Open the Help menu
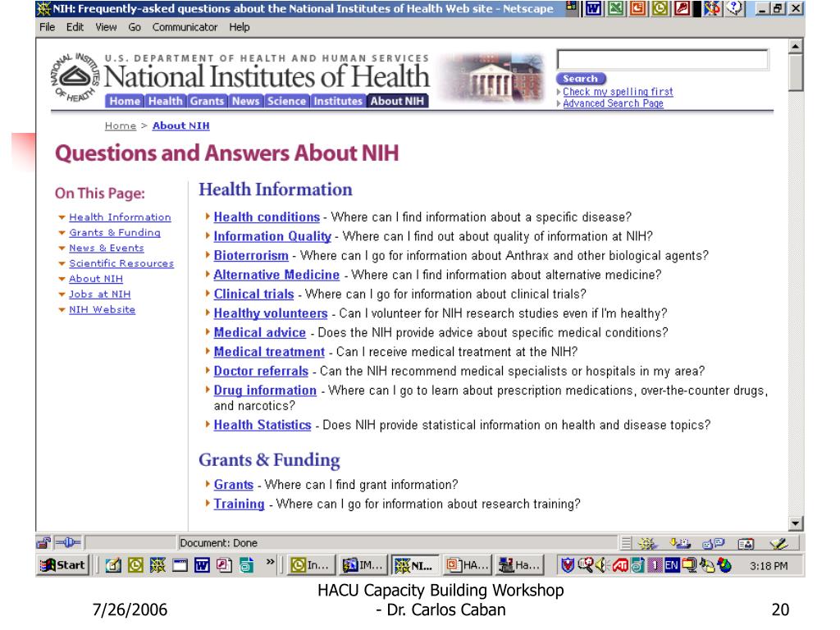This screenshot has width=840, height=630. pyautogui.click(x=240, y=27)
